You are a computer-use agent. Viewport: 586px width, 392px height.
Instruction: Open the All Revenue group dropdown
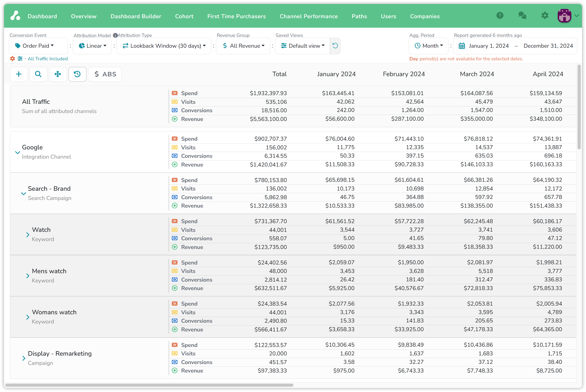[x=243, y=46]
